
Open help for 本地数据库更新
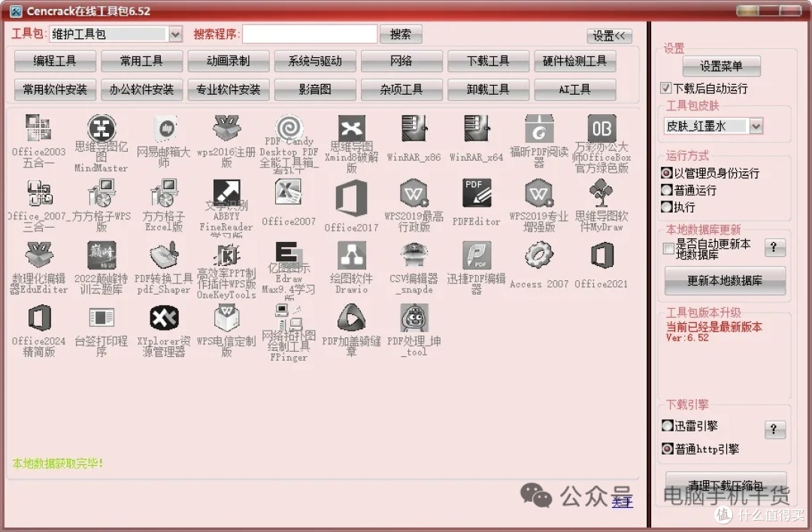(774, 247)
